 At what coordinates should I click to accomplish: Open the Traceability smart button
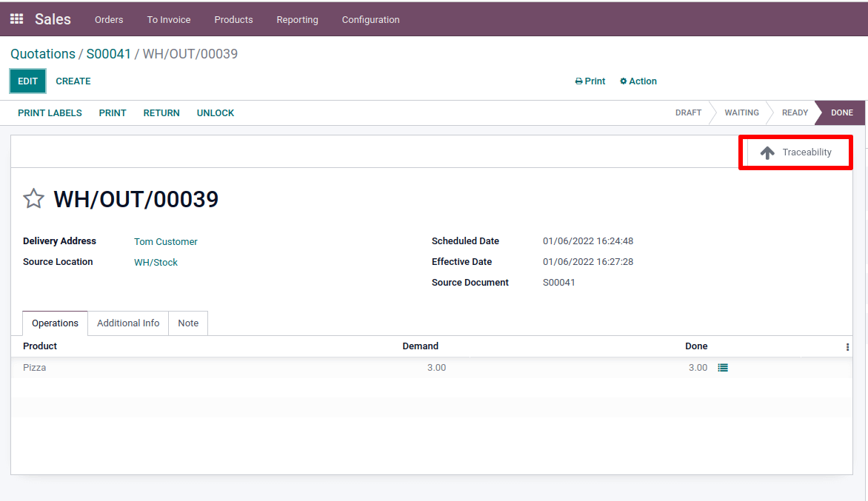799,152
